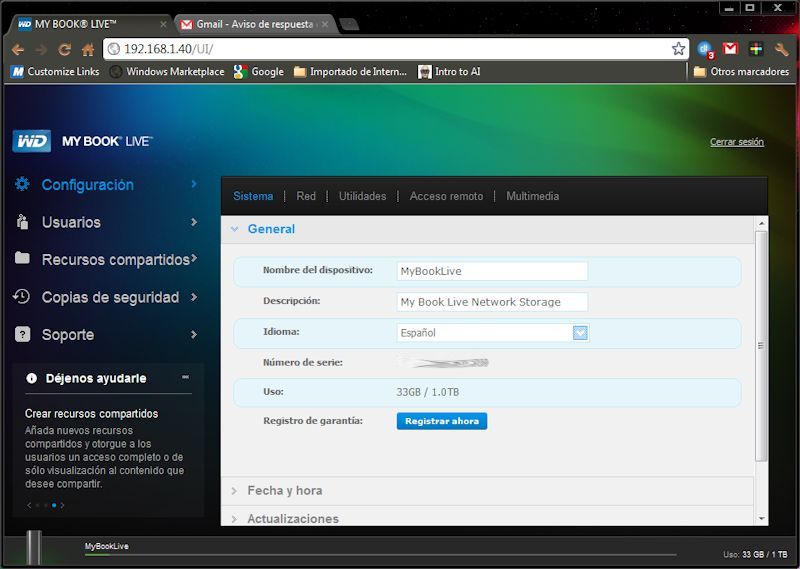Viewport: 800px width, 569px height.
Task: Minimize the Déjenos ayudarle panel
Action: click(186, 377)
